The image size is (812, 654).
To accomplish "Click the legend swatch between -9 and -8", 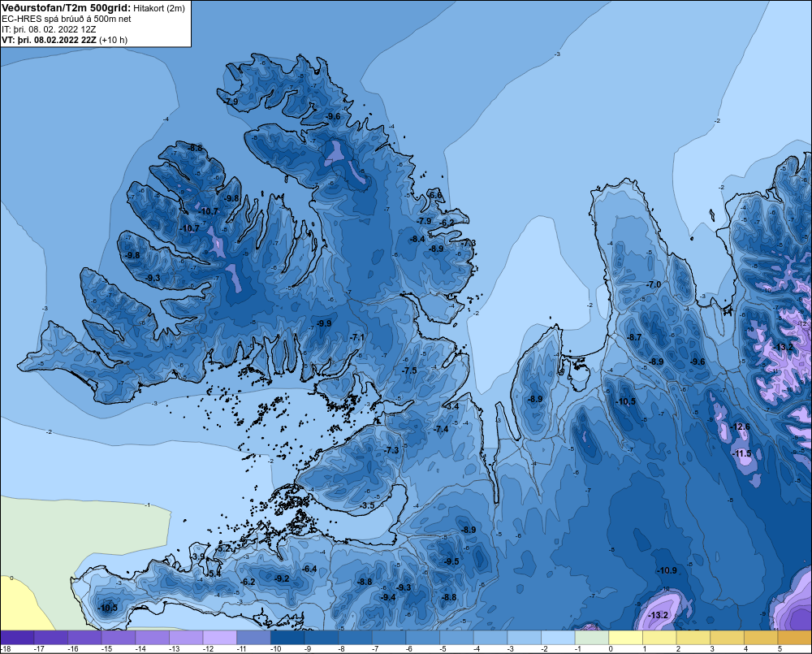I will point(321,638).
